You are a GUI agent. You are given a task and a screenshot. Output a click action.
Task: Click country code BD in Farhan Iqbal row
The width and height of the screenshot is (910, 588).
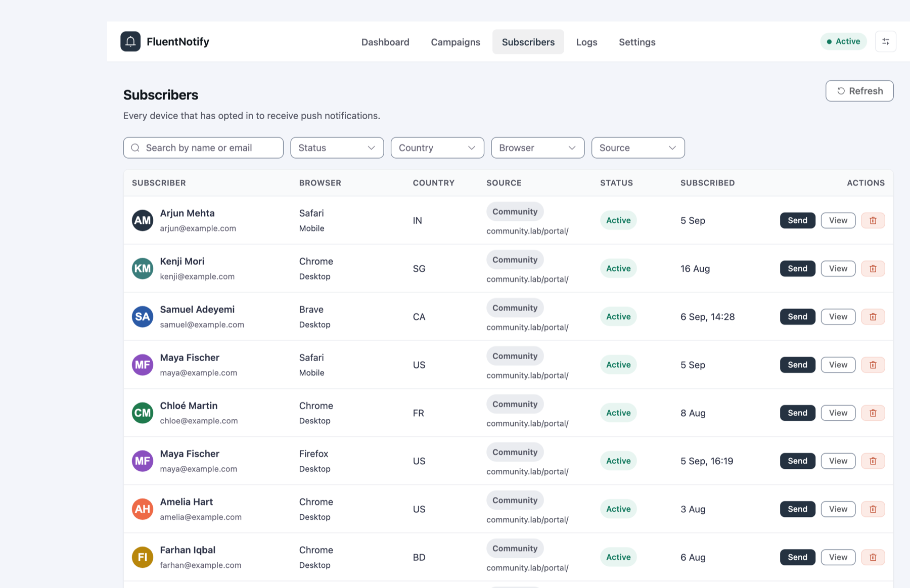coord(419,557)
